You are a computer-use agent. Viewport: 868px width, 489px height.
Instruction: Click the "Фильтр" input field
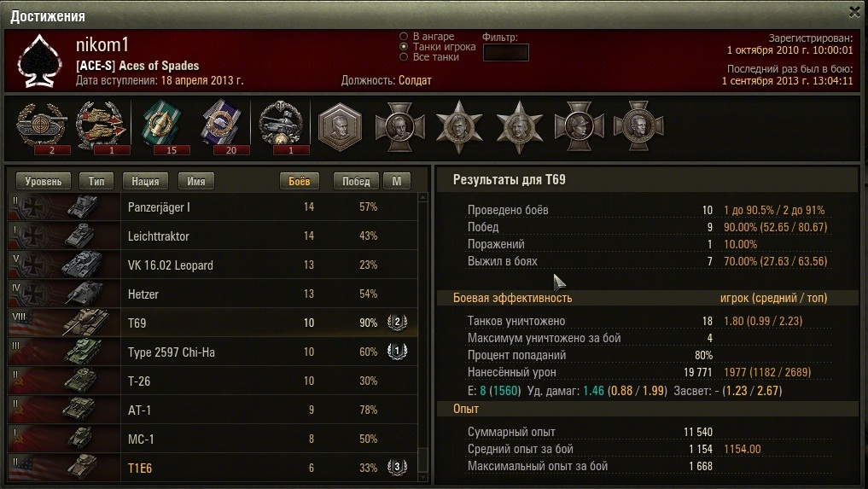pyautogui.click(x=505, y=53)
